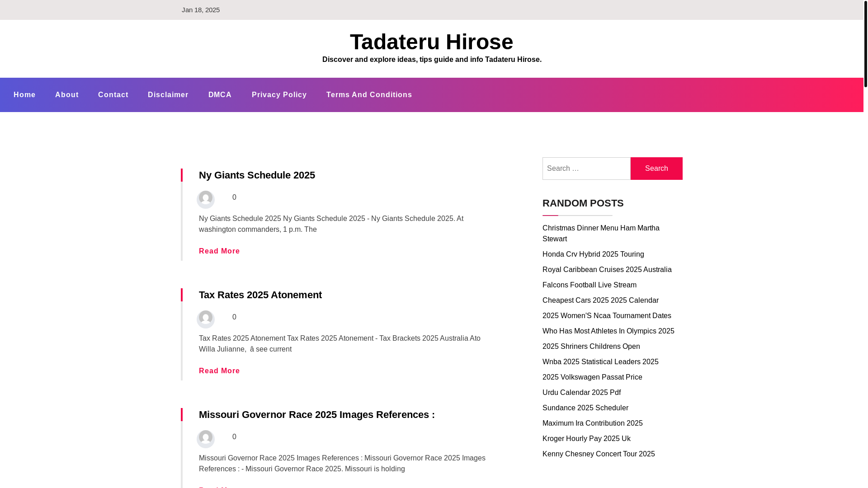This screenshot has width=868, height=488.
Task: Click author avatar under Missouri Governor Race post
Action: 206,439
